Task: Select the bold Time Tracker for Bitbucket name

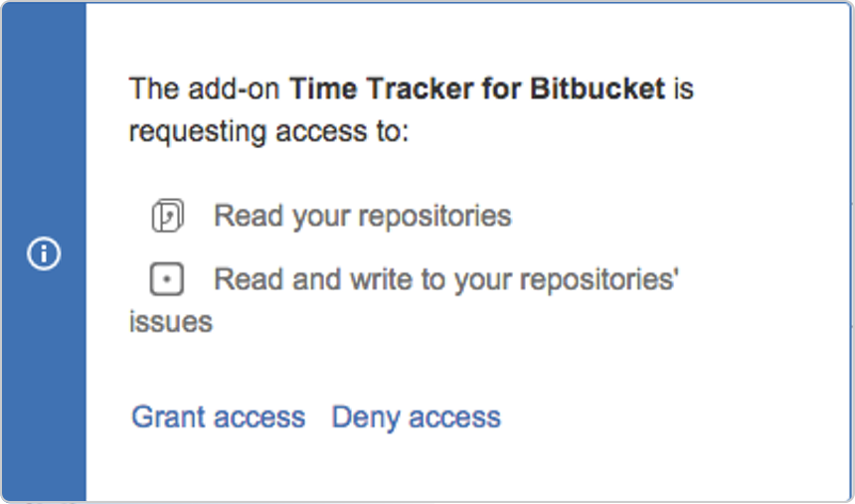Action: [x=477, y=88]
